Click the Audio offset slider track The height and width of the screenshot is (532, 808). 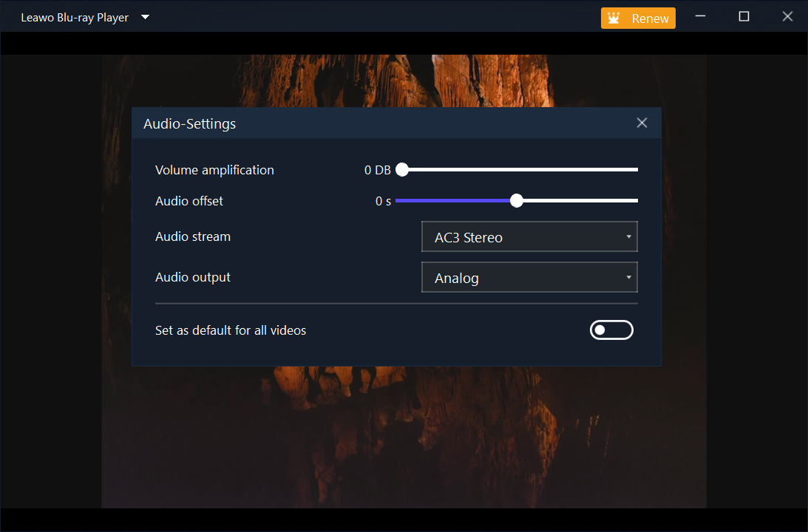click(584, 200)
